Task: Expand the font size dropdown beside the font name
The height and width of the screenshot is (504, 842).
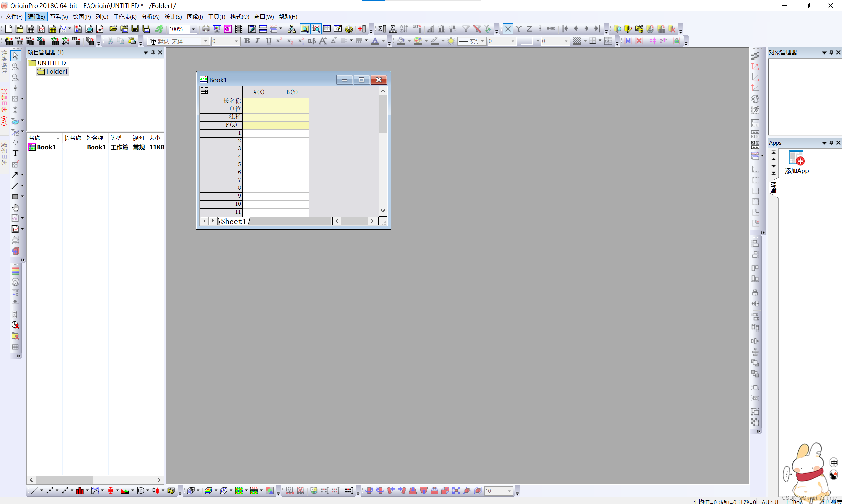Action: pos(236,41)
